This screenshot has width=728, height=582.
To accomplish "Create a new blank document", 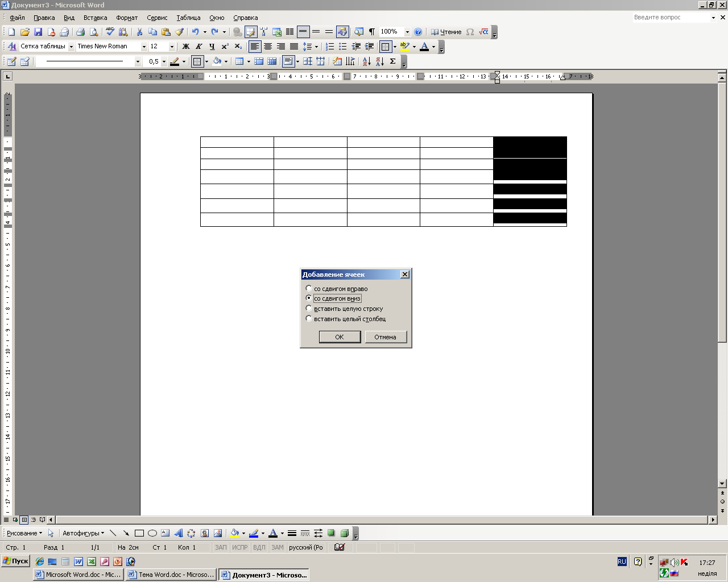I will tap(11, 32).
